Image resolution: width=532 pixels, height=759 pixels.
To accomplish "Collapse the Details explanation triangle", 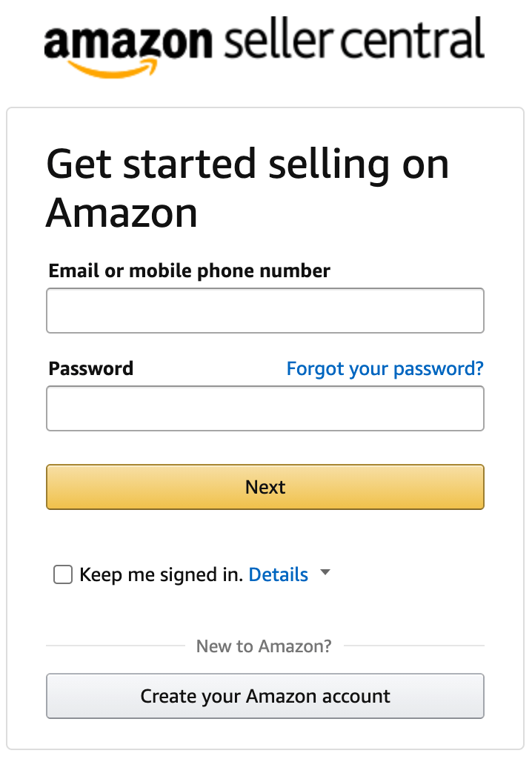I will tap(325, 573).
